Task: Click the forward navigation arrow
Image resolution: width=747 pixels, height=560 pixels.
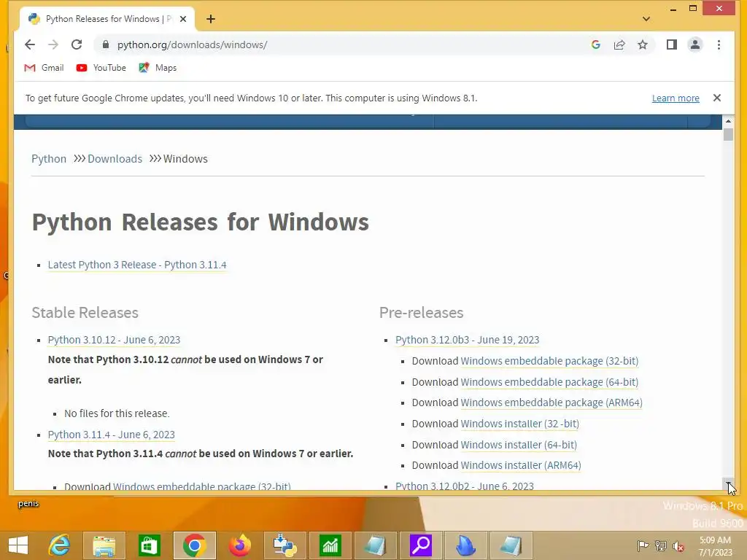Action: (x=53, y=44)
